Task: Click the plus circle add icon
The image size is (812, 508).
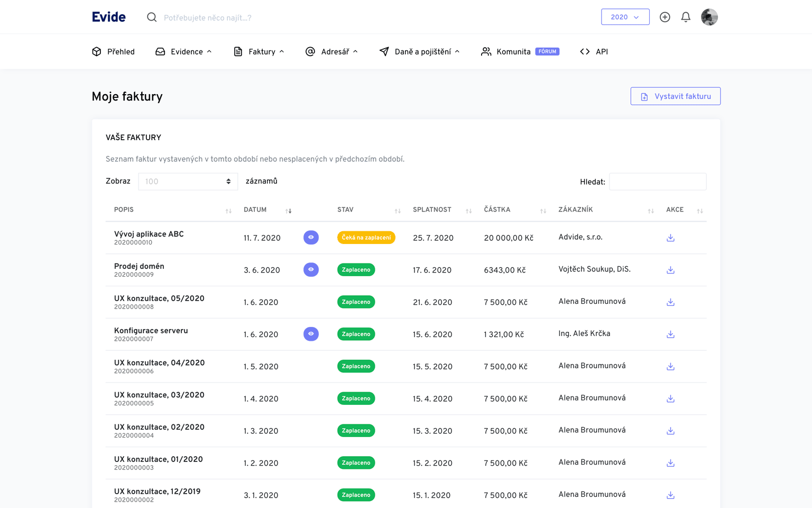Action: click(x=665, y=17)
